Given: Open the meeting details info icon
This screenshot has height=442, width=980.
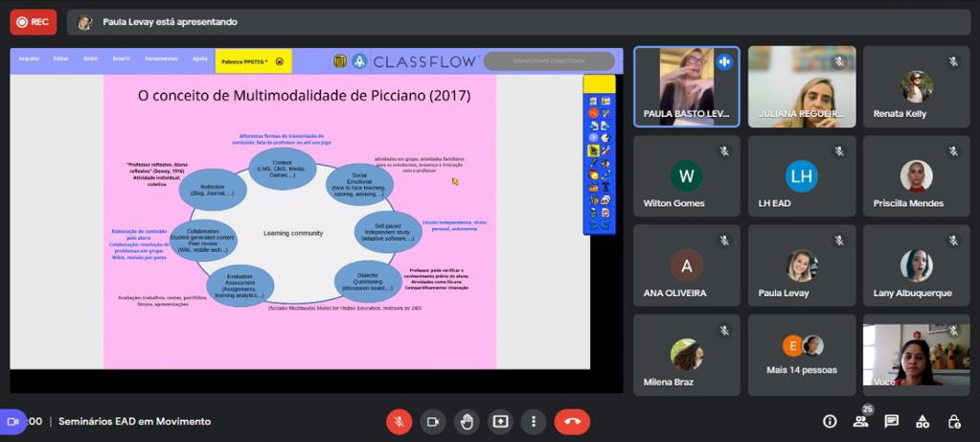Looking at the screenshot, I should coord(830,421).
